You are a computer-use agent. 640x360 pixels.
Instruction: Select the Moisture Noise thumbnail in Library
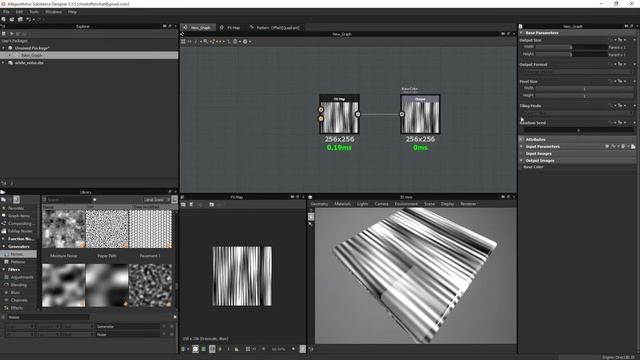coord(64,229)
